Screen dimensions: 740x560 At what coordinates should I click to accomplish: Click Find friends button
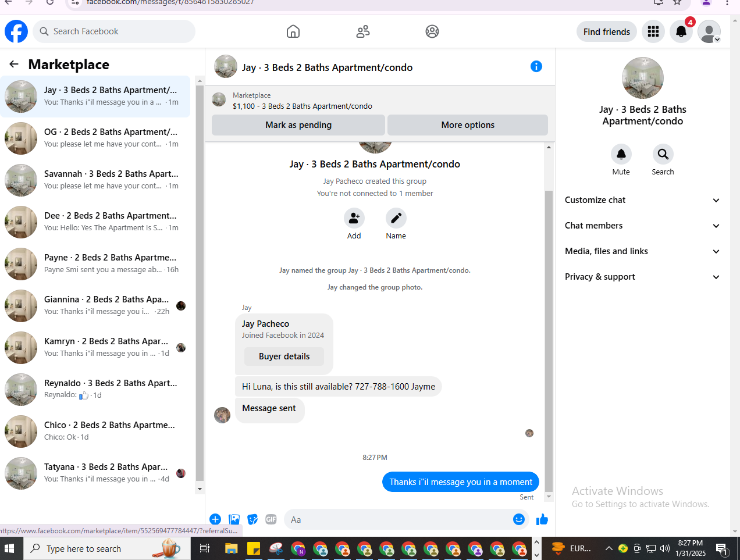click(x=607, y=31)
